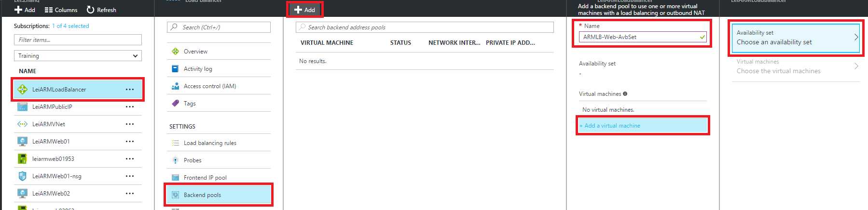Sort by STATUS column header
This screenshot has height=210, width=868.
click(400, 43)
